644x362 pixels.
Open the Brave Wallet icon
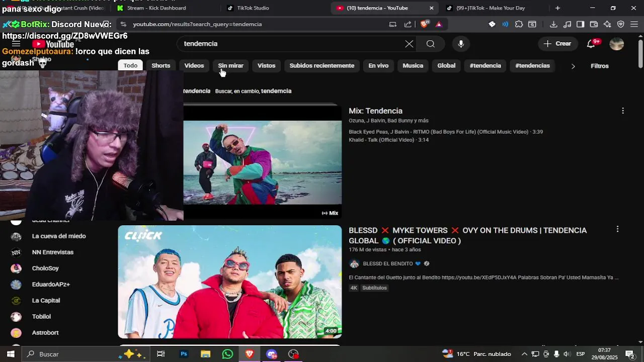tap(594, 24)
